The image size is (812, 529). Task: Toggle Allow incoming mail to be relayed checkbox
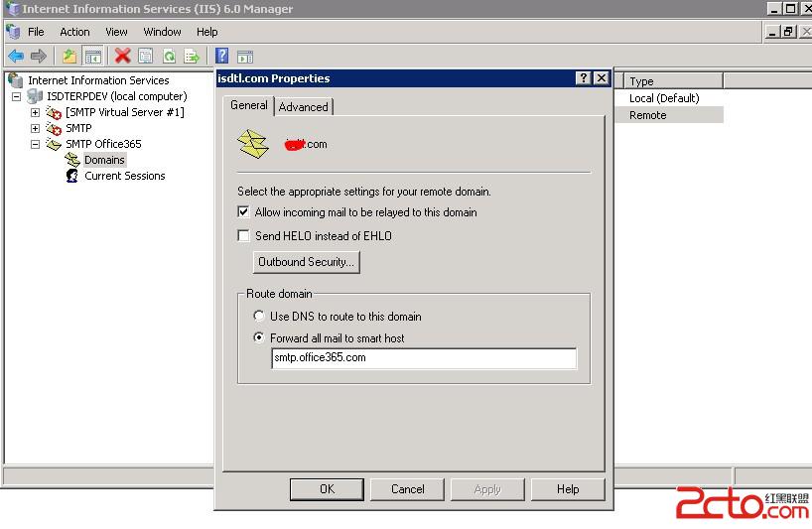[x=243, y=211]
